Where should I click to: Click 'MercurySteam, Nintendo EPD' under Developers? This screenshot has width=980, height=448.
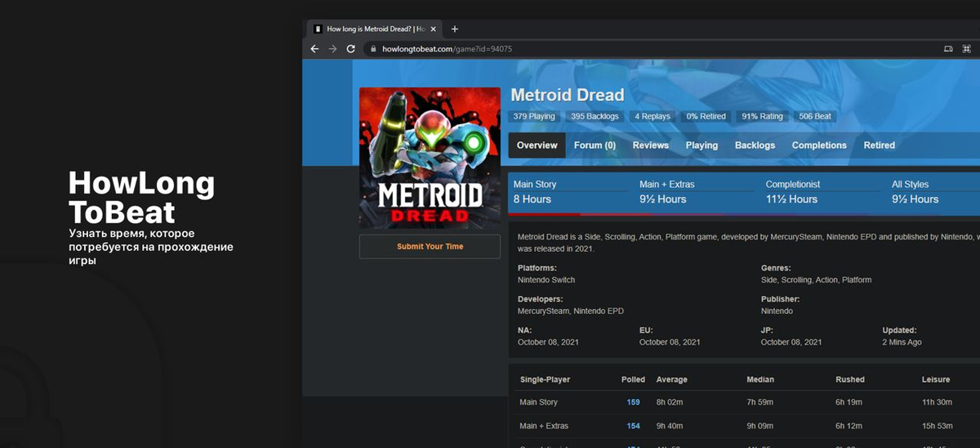point(571,311)
